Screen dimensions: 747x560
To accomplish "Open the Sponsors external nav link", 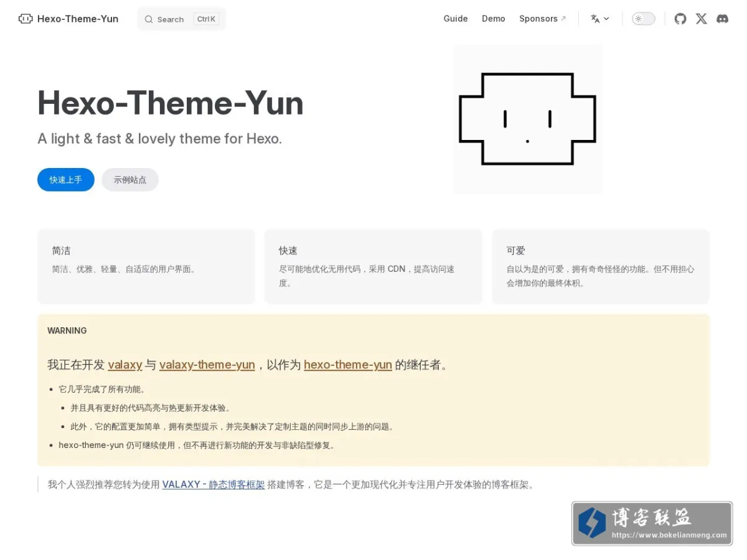I will click(x=543, y=19).
